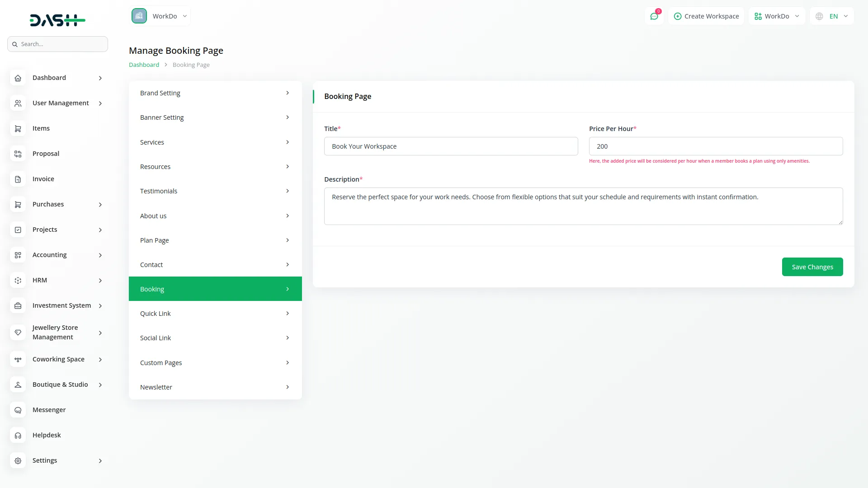The image size is (868, 488).
Task: Click the Boutique & Studio hanger icon
Action: pos(18,385)
